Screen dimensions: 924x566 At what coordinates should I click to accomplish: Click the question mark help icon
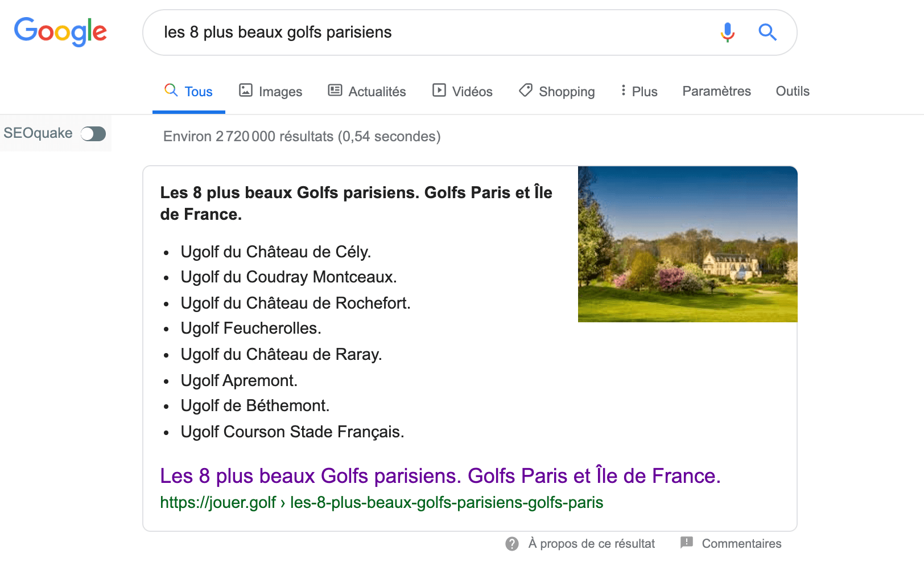[x=512, y=544]
